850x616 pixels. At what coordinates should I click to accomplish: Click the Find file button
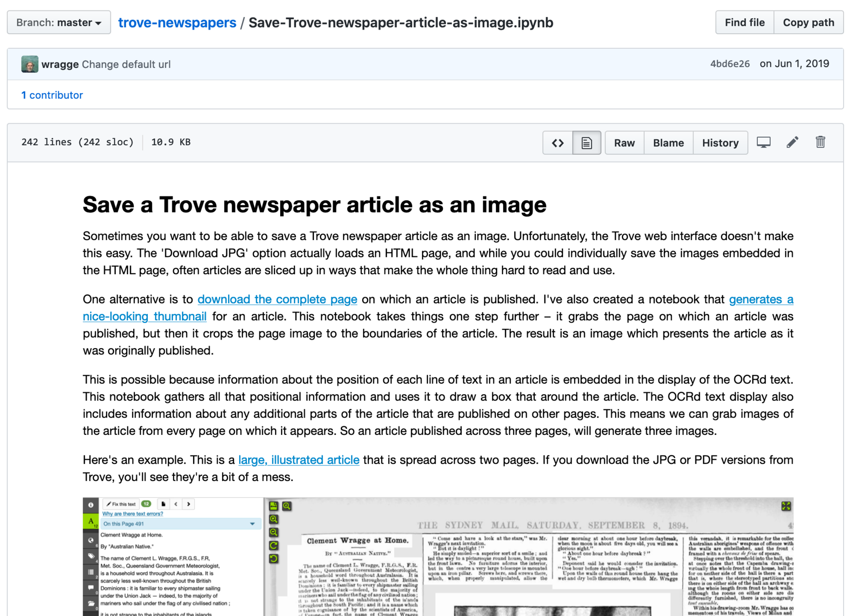point(745,22)
